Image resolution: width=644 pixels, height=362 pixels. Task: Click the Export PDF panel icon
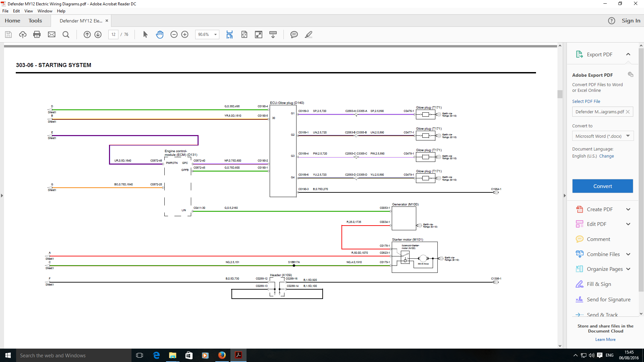click(579, 54)
